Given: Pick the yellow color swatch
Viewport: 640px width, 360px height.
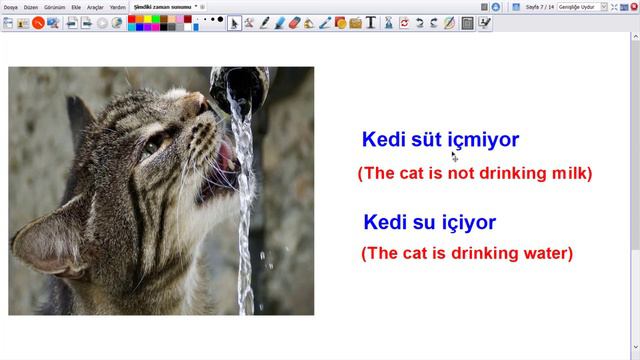Looking at the screenshot, I should [x=148, y=19].
